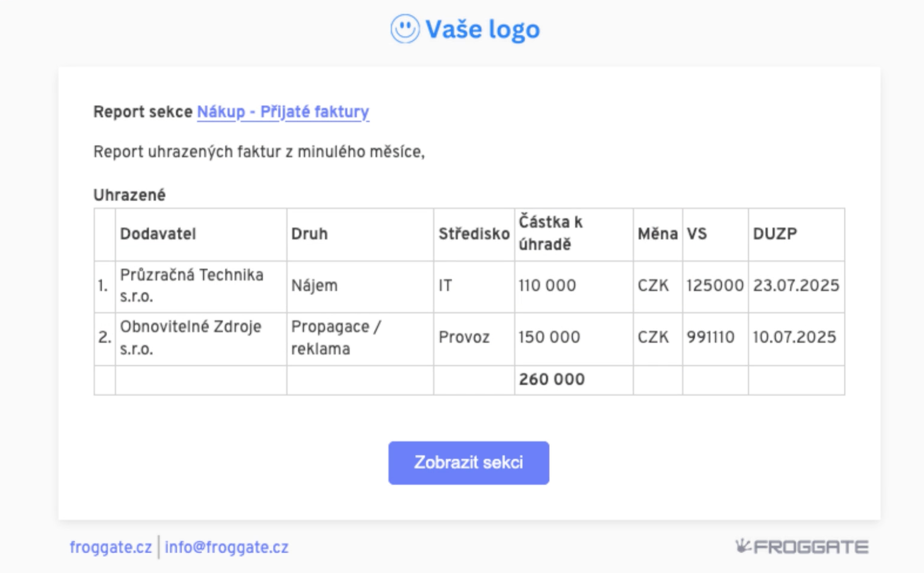The height and width of the screenshot is (573, 924).
Task: Click the Středisko column header
Action: click(474, 234)
